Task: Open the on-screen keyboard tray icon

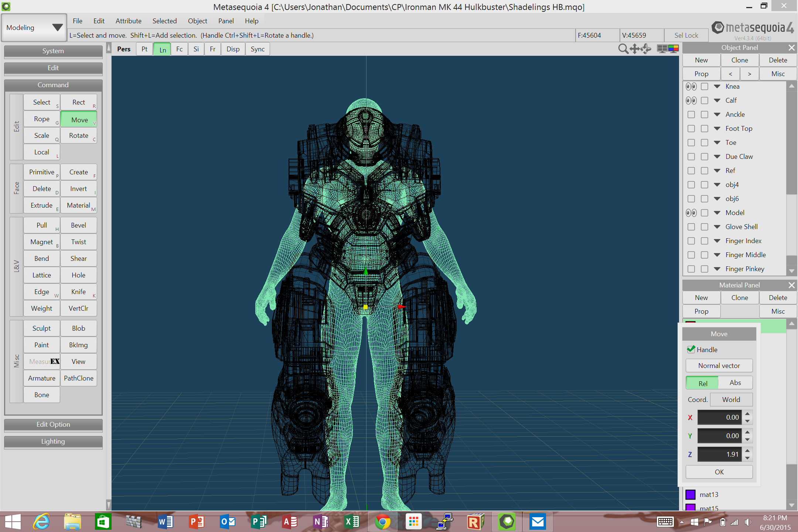Action: click(665, 522)
